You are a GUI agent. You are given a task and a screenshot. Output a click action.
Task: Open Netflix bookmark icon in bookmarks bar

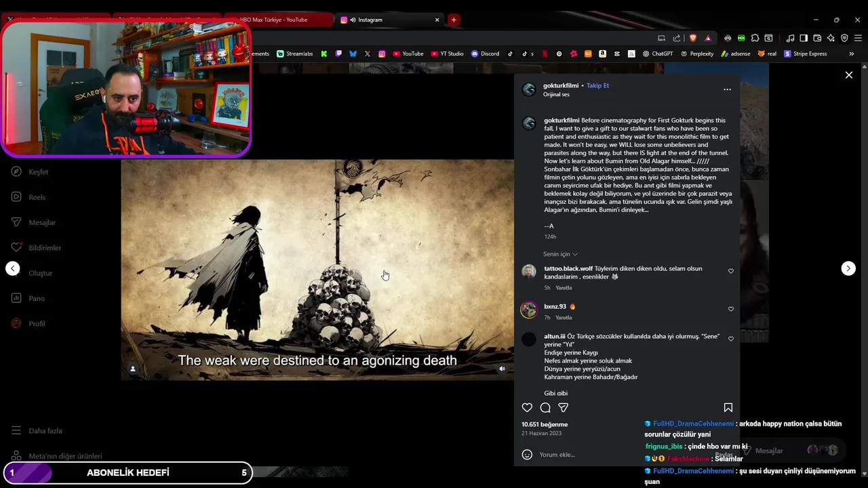click(545, 54)
